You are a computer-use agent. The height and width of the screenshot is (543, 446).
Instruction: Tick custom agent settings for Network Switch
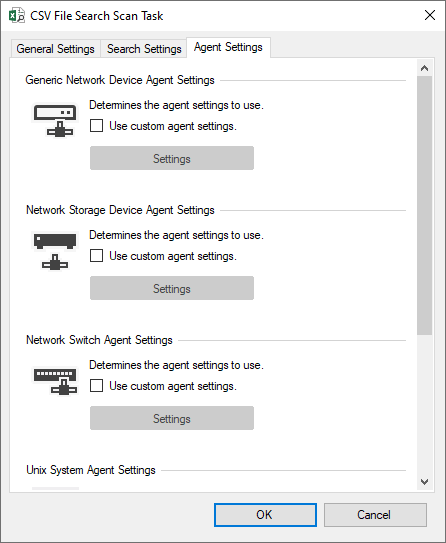point(96,385)
